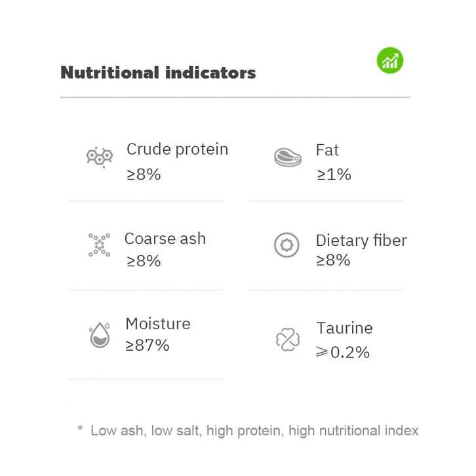Click the dietary fiber circle icon
Viewport: 476px width, 476px height.
287,245
